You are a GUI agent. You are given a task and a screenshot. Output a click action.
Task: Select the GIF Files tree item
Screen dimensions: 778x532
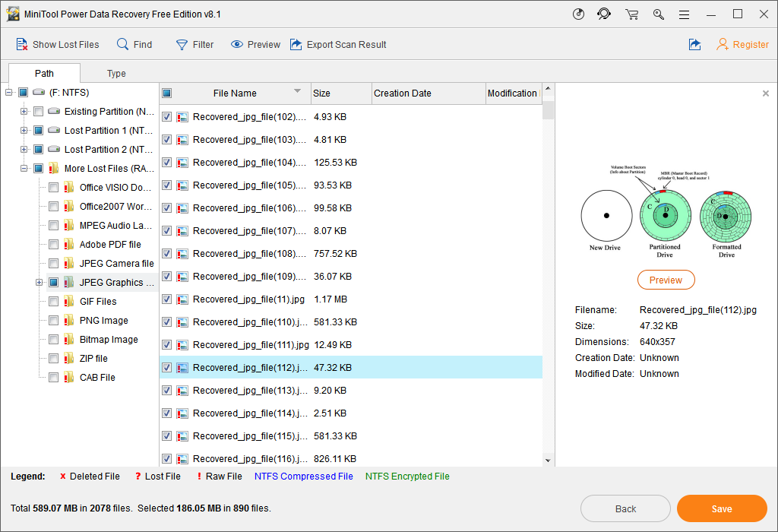pos(98,301)
